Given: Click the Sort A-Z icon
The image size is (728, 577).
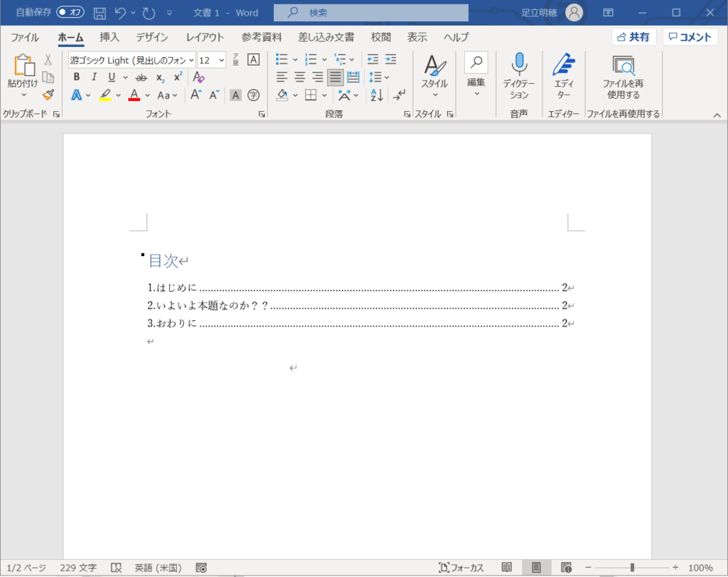Looking at the screenshot, I should tap(377, 95).
